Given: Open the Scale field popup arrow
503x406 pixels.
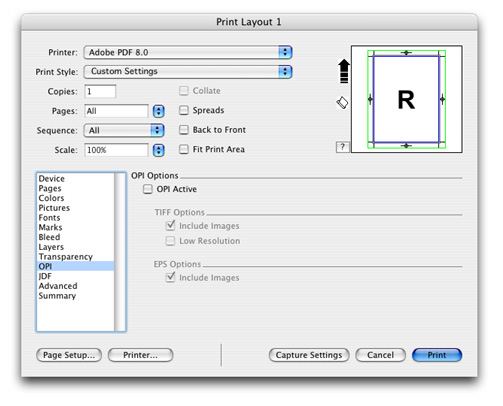Looking at the screenshot, I should [158, 150].
